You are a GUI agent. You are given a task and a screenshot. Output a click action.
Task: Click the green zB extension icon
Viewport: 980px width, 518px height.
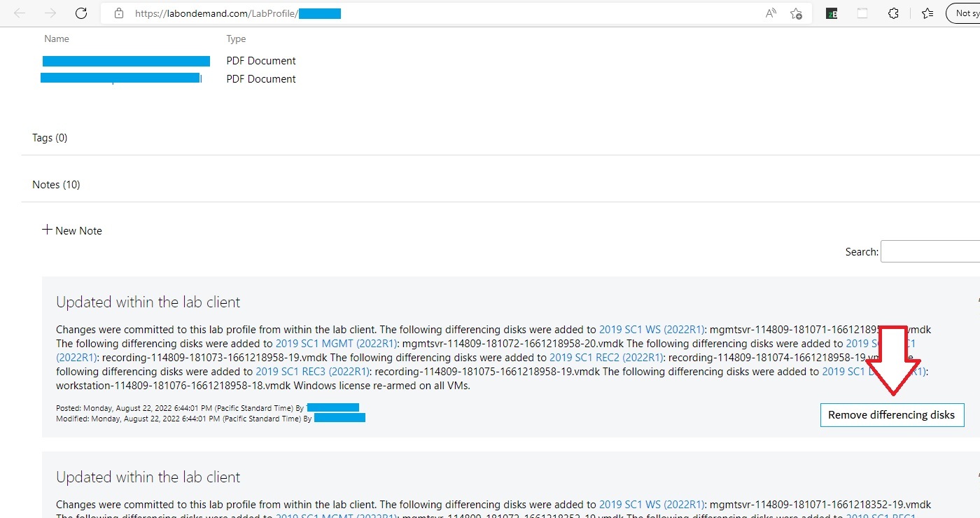pos(832,13)
